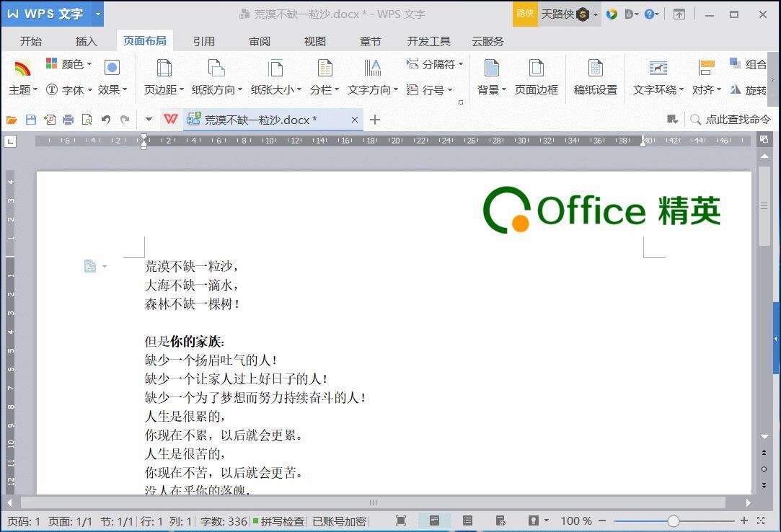Click the 组合 group button
The width and height of the screenshot is (781, 532).
point(748,63)
